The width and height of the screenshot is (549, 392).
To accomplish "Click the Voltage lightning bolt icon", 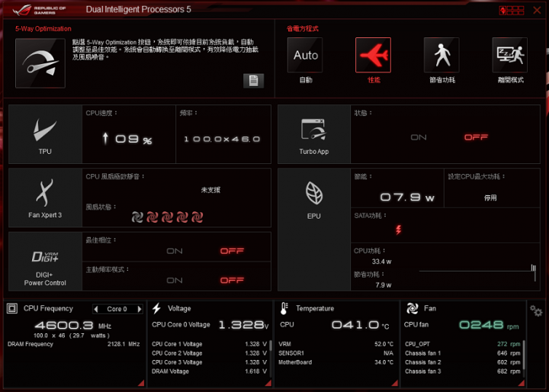I will (156, 308).
